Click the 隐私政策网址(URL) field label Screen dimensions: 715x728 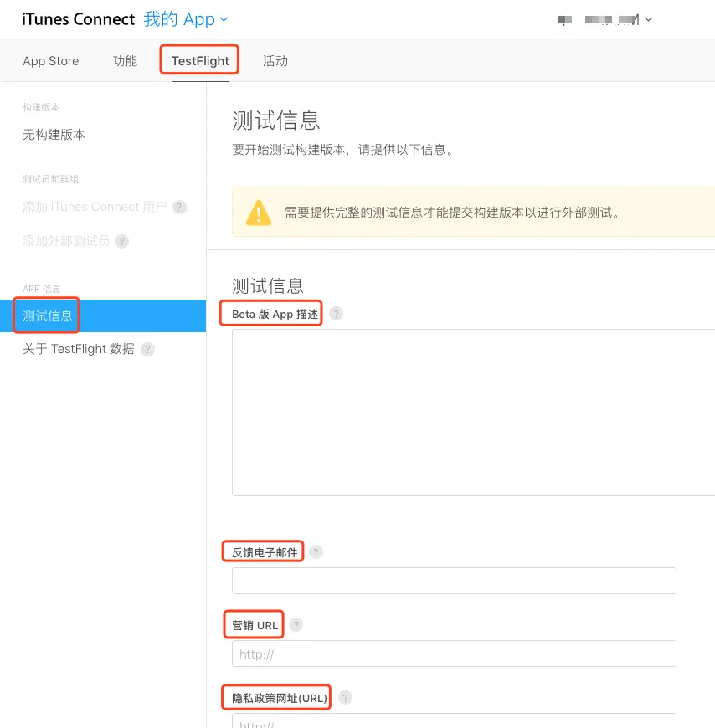point(279,698)
